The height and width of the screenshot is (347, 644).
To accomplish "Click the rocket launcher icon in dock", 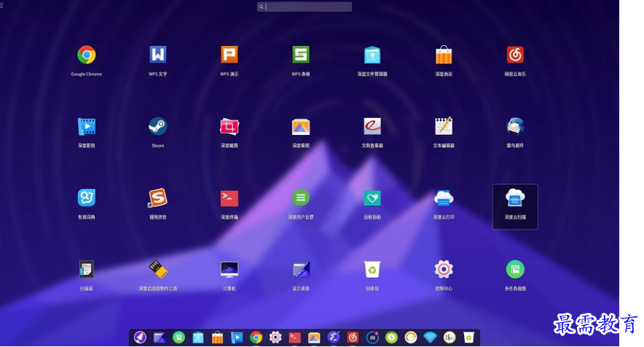I will point(140,337).
